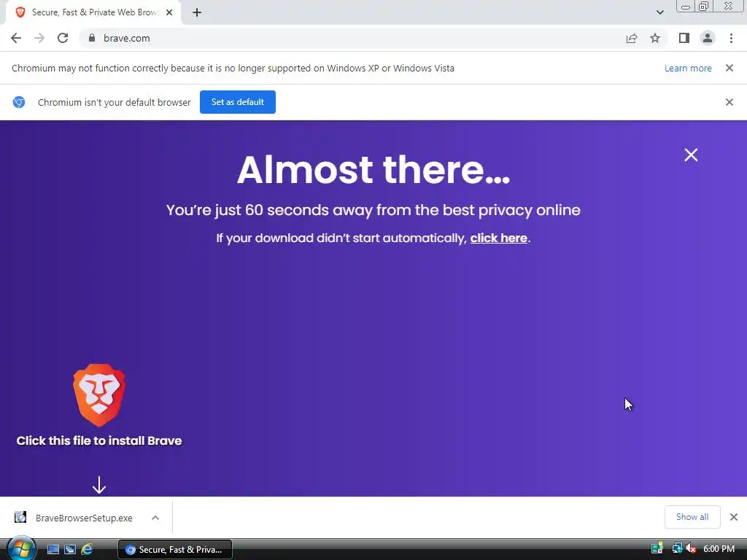
Task: Click the green tray icon in the notification area
Action: coord(657,548)
